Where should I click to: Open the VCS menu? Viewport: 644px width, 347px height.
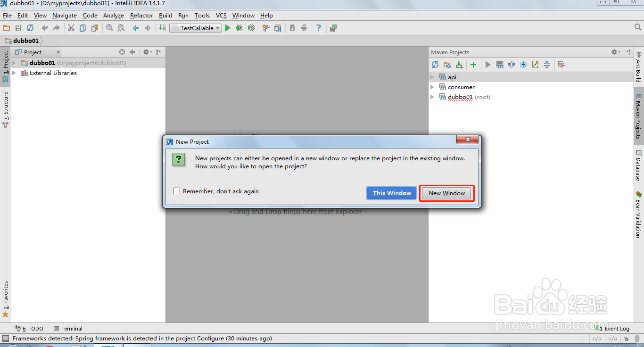coord(221,16)
